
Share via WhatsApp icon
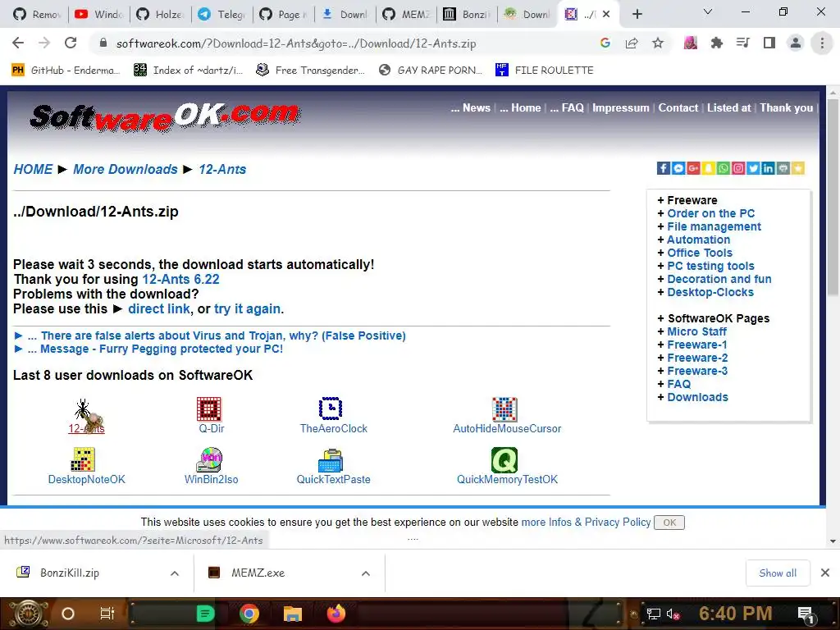[x=724, y=168]
